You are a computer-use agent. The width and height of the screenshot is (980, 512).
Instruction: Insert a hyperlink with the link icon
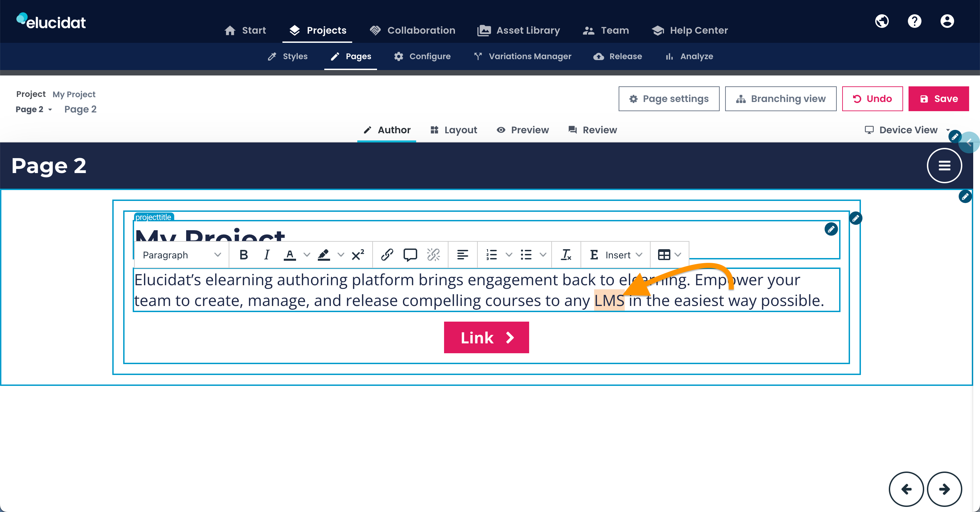tap(387, 255)
